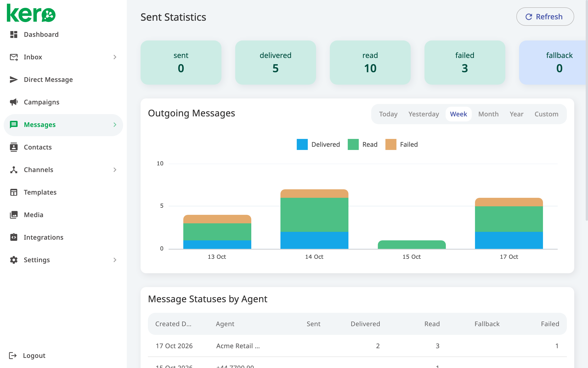Screen dimensions: 588x368
Task: Click the Outgoing Messages title
Action: click(192, 113)
